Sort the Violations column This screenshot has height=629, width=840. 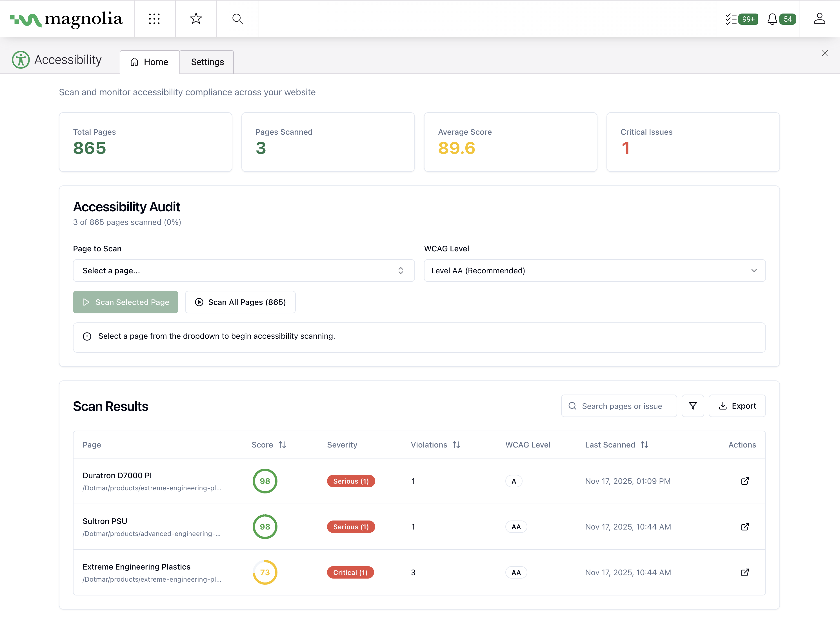[456, 444]
